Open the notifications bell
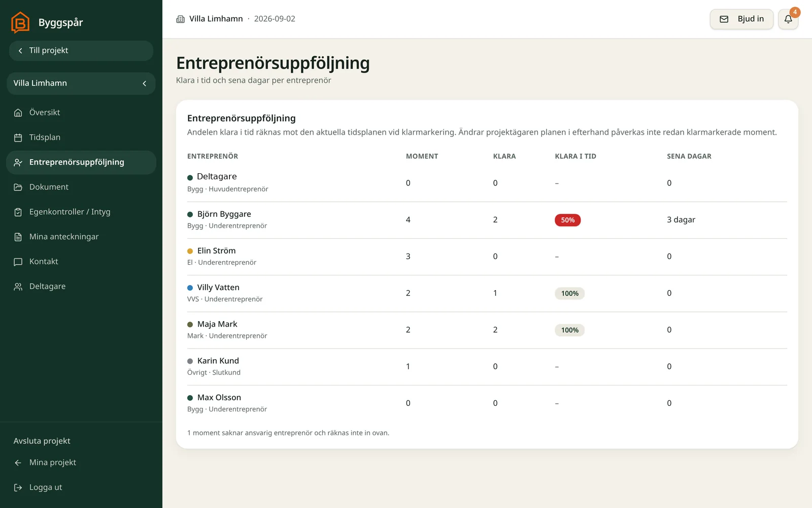The width and height of the screenshot is (812, 508). 788,19
